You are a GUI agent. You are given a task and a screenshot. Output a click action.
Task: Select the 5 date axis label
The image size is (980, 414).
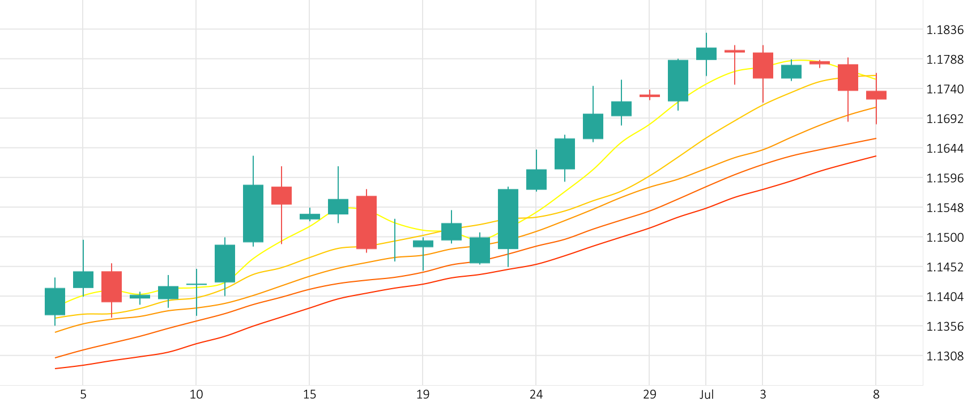(x=83, y=395)
